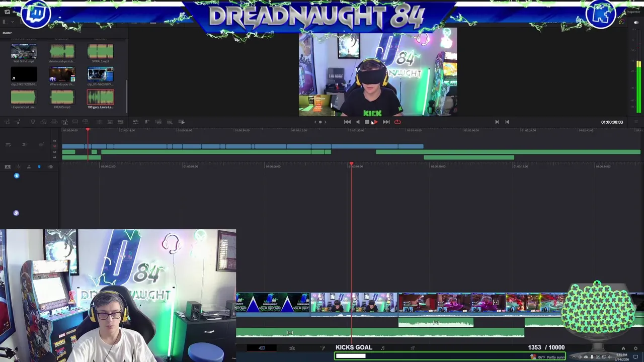The height and width of the screenshot is (362, 644).
Task: Jump to the next edit point
Action: (497, 122)
